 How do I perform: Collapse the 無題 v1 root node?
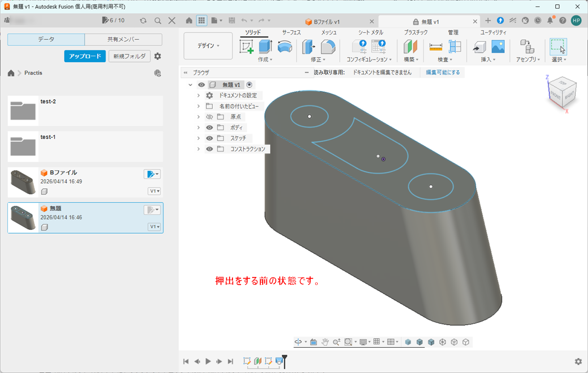191,85
